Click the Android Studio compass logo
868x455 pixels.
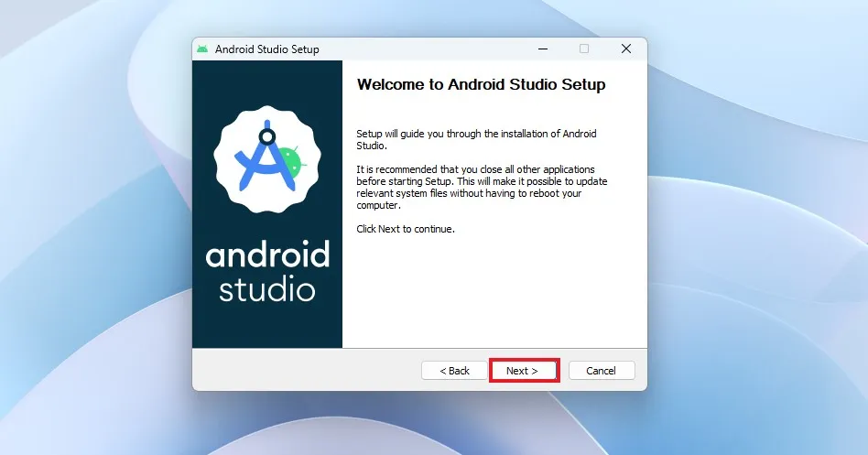pos(267,159)
